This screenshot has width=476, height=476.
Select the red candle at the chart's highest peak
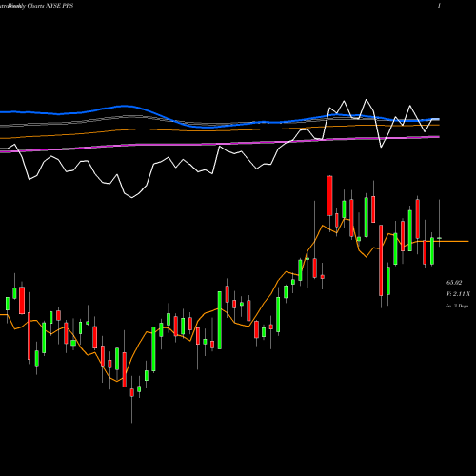click(x=329, y=196)
